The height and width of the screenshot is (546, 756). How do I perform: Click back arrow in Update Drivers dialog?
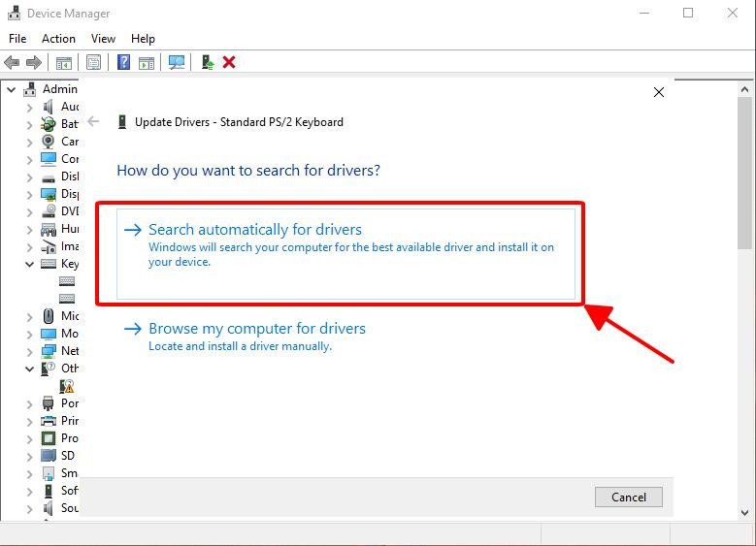coord(93,122)
